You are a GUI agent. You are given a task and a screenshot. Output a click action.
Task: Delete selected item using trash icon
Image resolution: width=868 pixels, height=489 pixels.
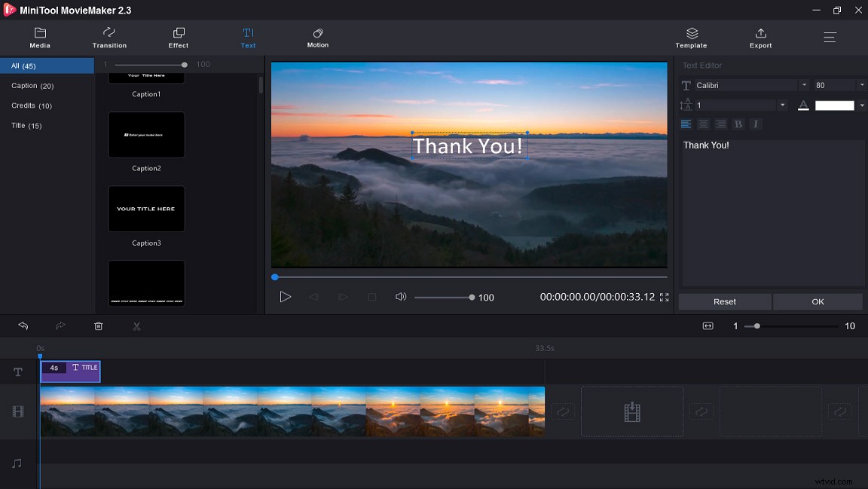(98, 325)
